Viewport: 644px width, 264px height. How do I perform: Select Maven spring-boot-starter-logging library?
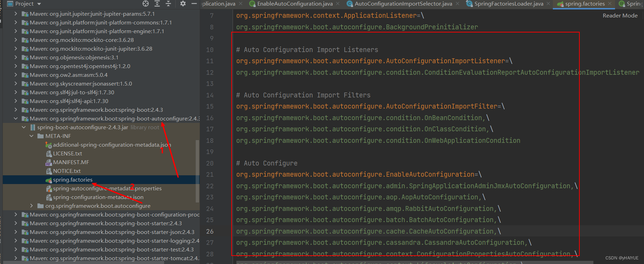click(x=114, y=241)
